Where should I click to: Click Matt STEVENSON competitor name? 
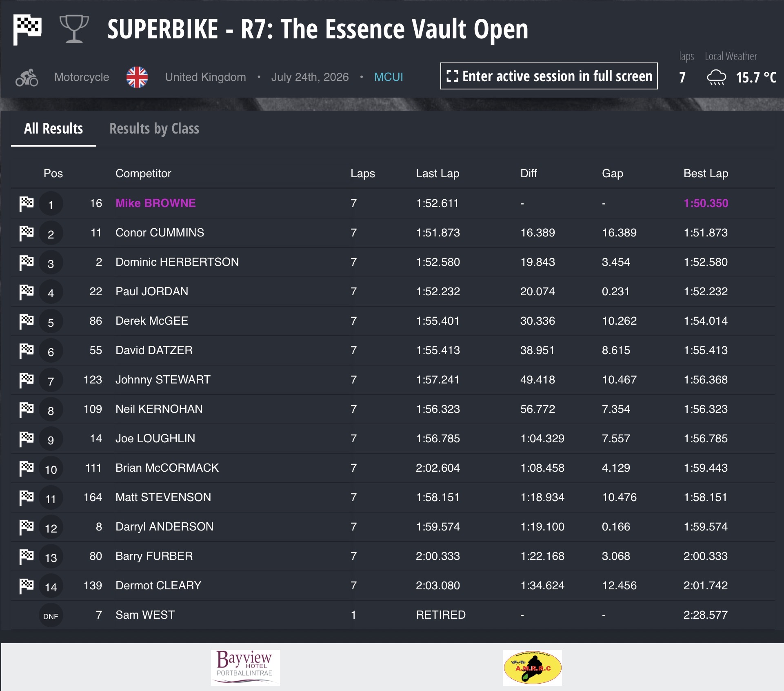coord(163,497)
